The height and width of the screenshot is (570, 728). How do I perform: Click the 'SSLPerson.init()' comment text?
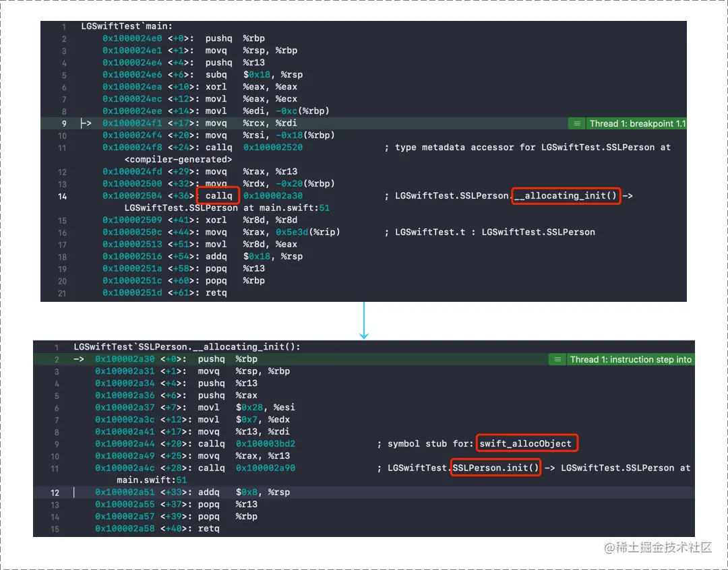[495, 468]
